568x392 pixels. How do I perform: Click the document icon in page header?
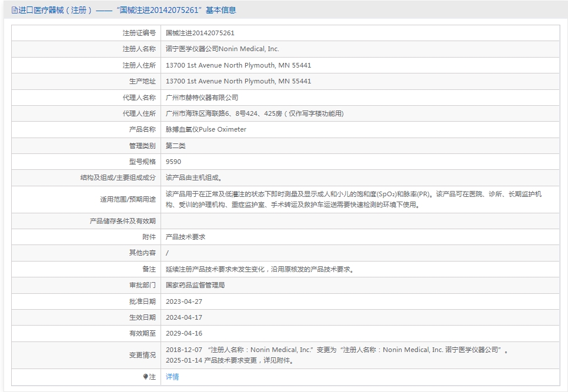15,10
